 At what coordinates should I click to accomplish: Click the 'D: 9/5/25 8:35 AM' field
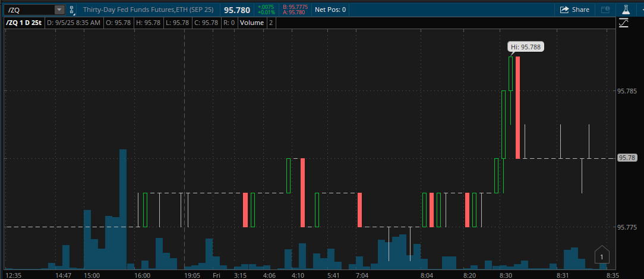tap(74, 23)
